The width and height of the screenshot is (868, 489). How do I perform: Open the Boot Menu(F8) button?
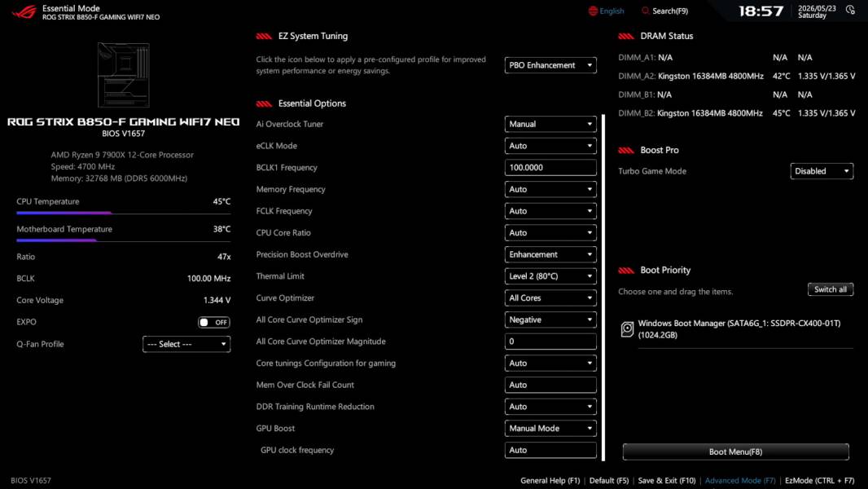click(736, 452)
